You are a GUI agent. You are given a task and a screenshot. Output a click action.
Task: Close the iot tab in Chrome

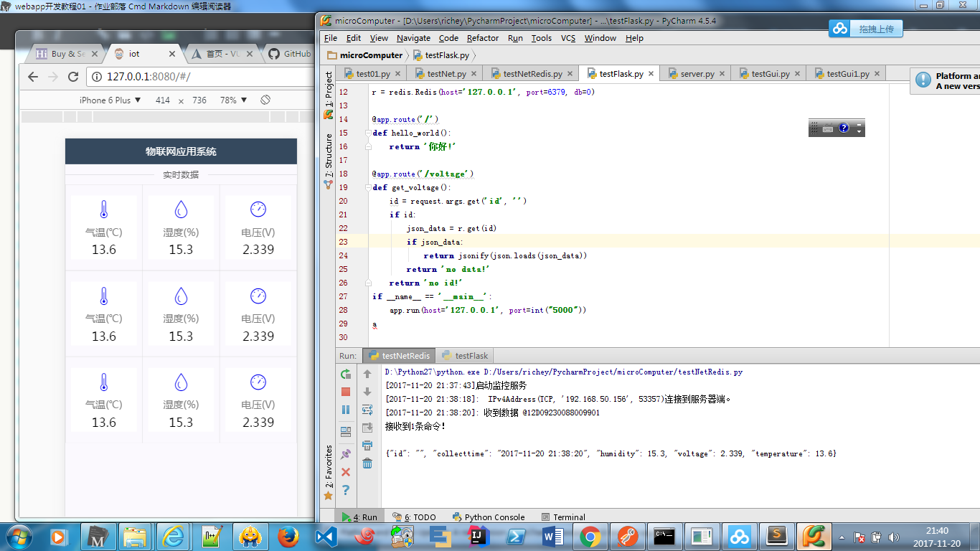coord(172,54)
